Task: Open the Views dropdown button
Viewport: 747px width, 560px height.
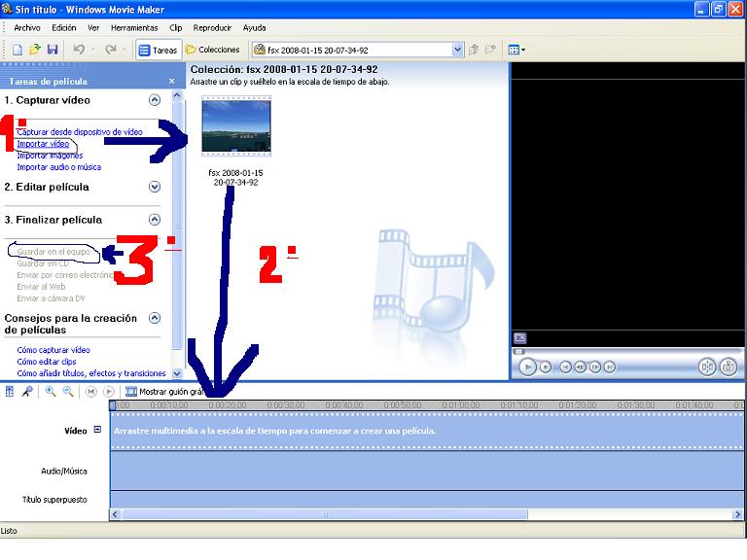Action: click(x=516, y=50)
